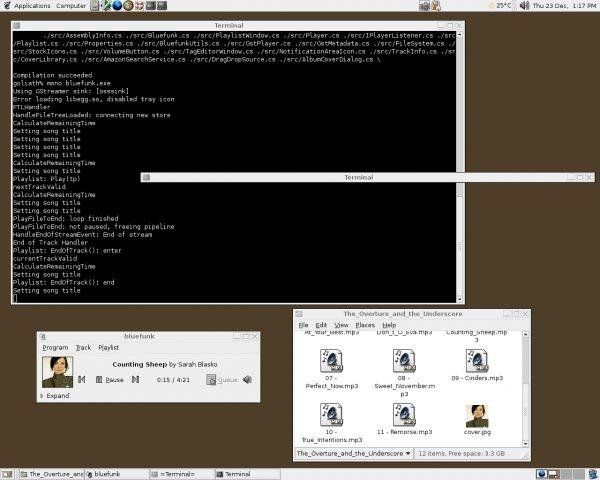Select the 09 - Cinders.mp3 file icon
Image resolution: width=600 pixels, height=480 pixels.
coord(477,361)
